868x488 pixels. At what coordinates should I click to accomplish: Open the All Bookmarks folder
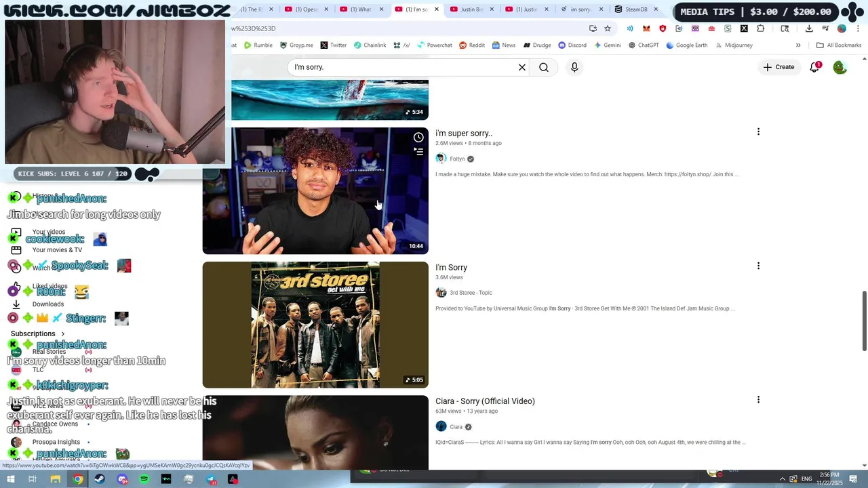pos(839,45)
